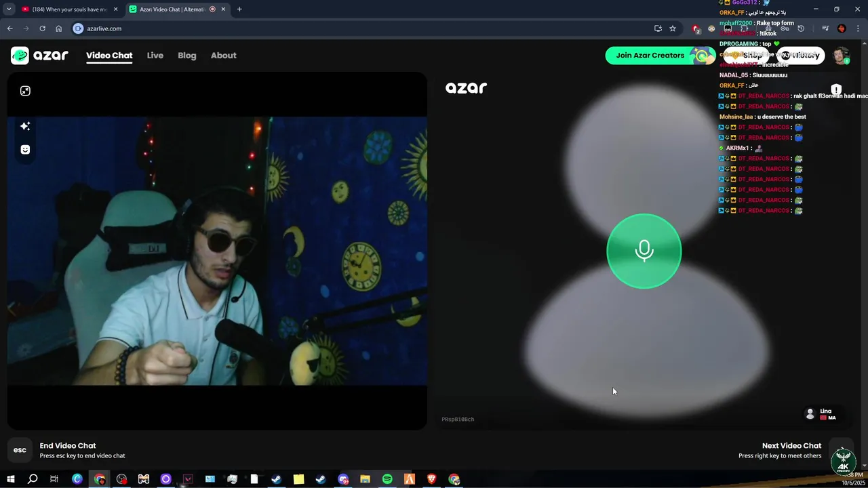View site information for azarlive.com
Image resolution: width=868 pixels, height=488 pixels.
tap(78, 28)
